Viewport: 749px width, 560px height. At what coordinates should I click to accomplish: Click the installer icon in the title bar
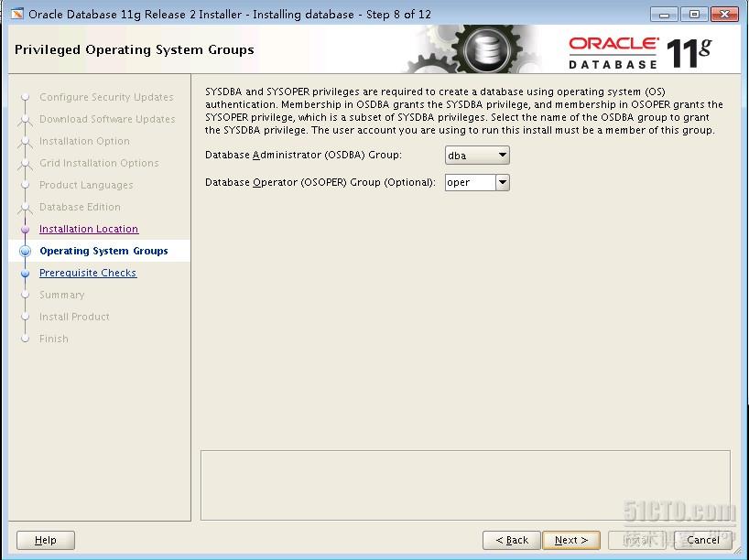point(16,14)
